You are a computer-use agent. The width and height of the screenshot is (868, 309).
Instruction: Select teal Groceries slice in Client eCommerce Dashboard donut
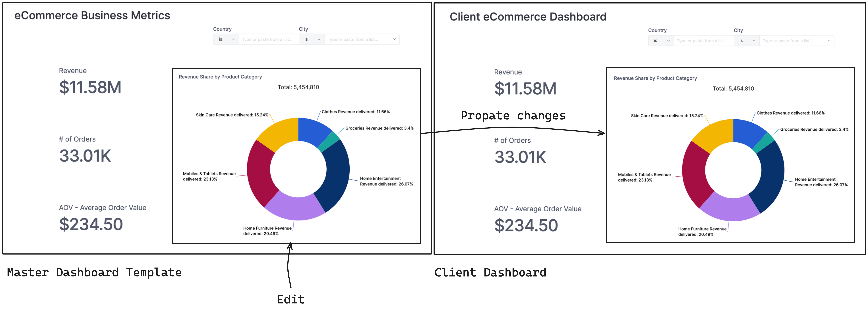764,143
